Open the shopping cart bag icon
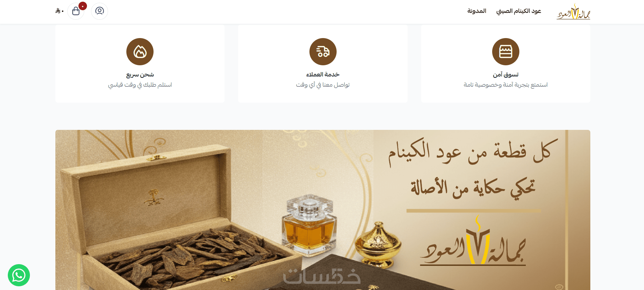This screenshot has width=644, height=290. (76, 11)
